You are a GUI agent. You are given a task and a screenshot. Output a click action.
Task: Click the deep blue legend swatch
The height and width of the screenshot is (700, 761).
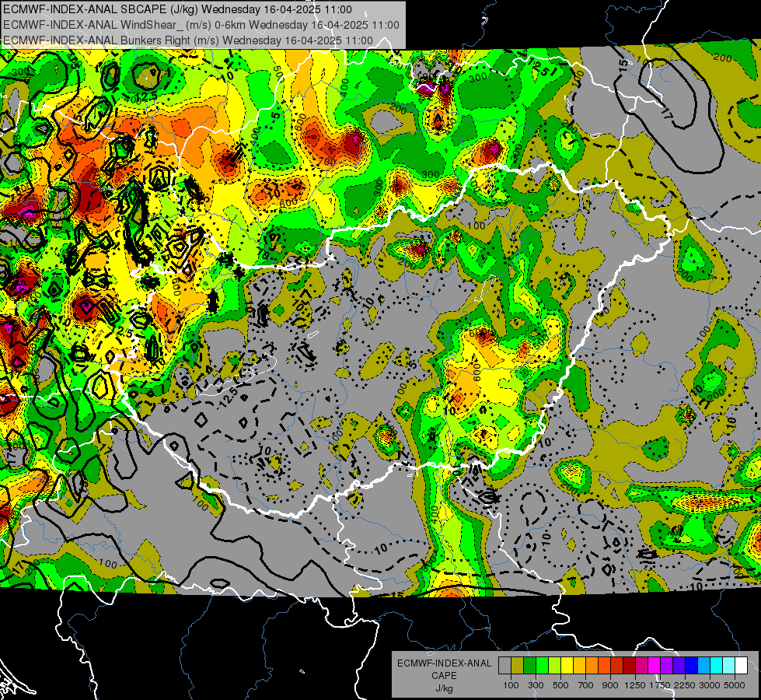(x=692, y=666)
